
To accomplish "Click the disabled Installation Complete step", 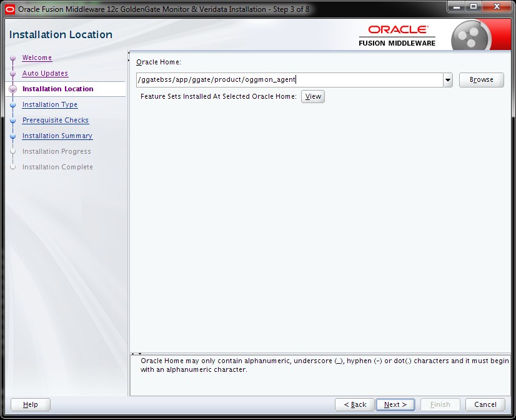I will tap(57, 167).
